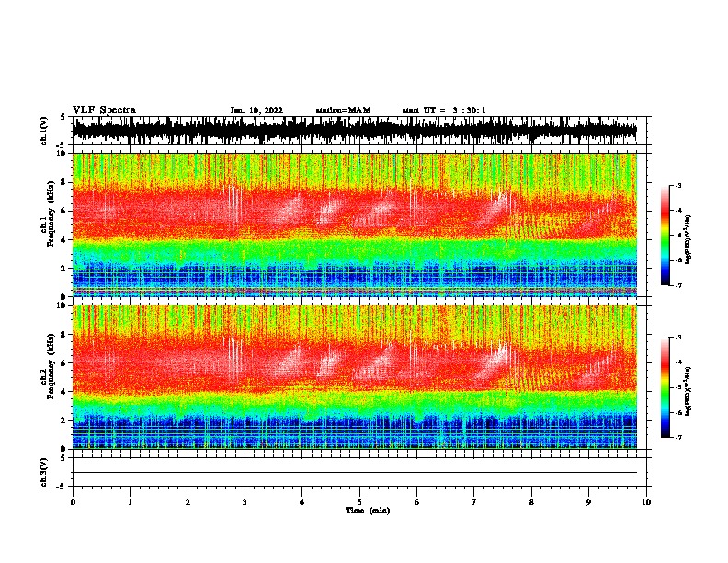Click the "VLF Spectra" plot title

pos(105,110)
